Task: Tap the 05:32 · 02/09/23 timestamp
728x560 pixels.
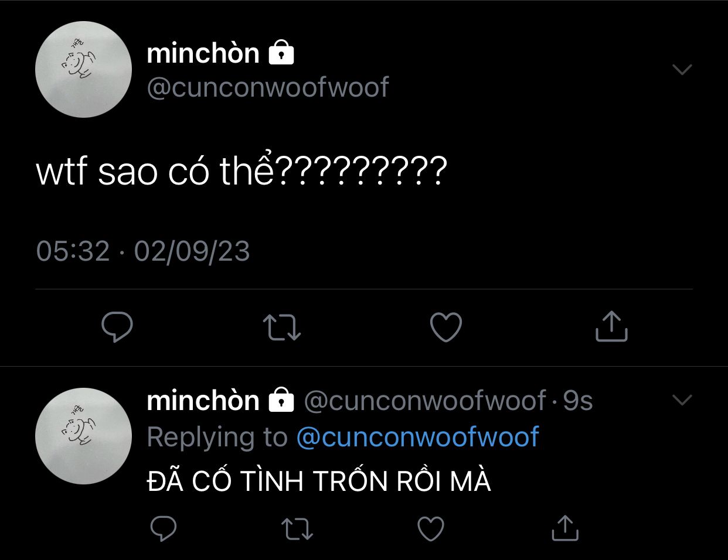Action: tap(143, 251)
